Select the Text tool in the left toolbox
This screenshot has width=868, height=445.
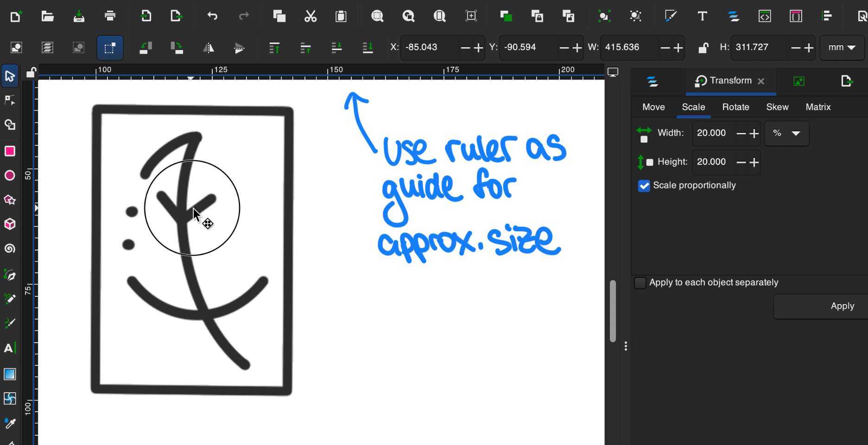tap(10, 348)
